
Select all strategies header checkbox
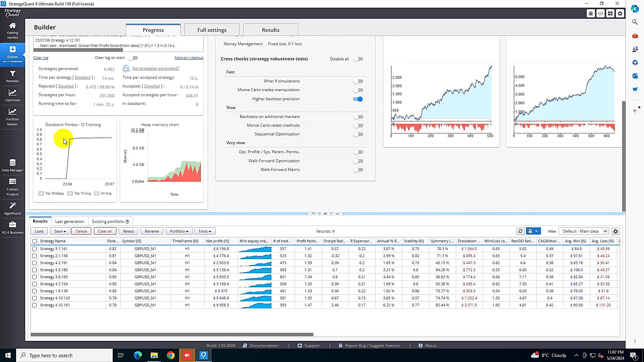coord(35,241)
